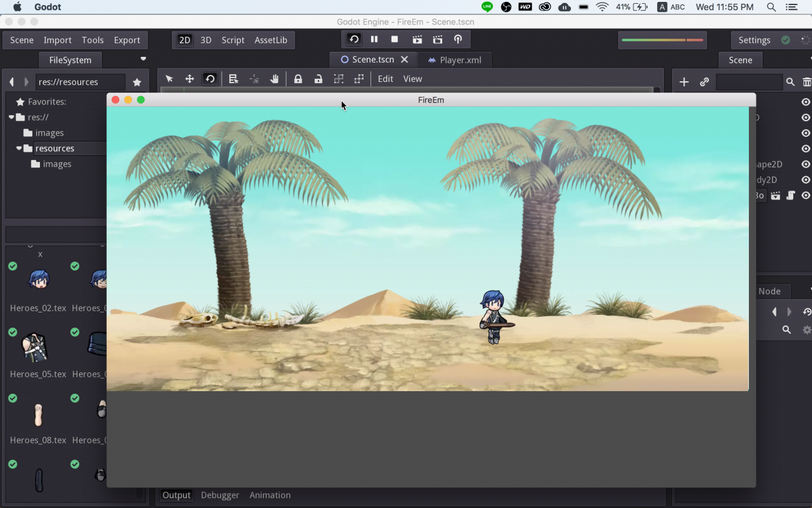Click the favorite star next to path field
Image resolution: width=812 pixels, height=508 pixels.
pyautogui.click(x=137, y=82)
